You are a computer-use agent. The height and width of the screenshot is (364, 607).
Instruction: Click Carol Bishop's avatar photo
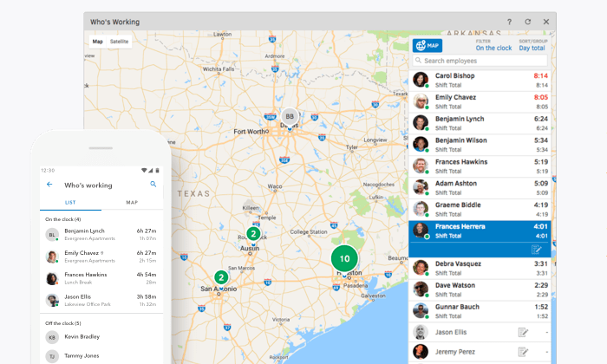421,80
